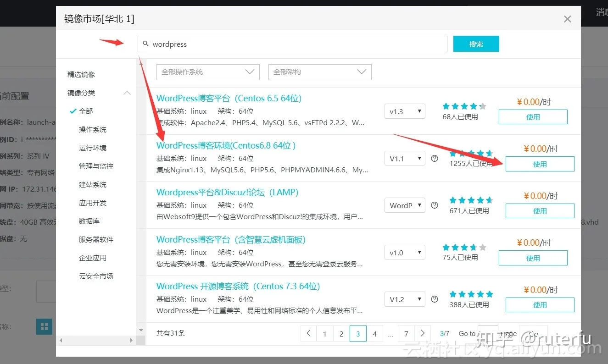This screenshot has height=364, width=608.
Task: Select 运行环境 category
Action: coord(93,148)
